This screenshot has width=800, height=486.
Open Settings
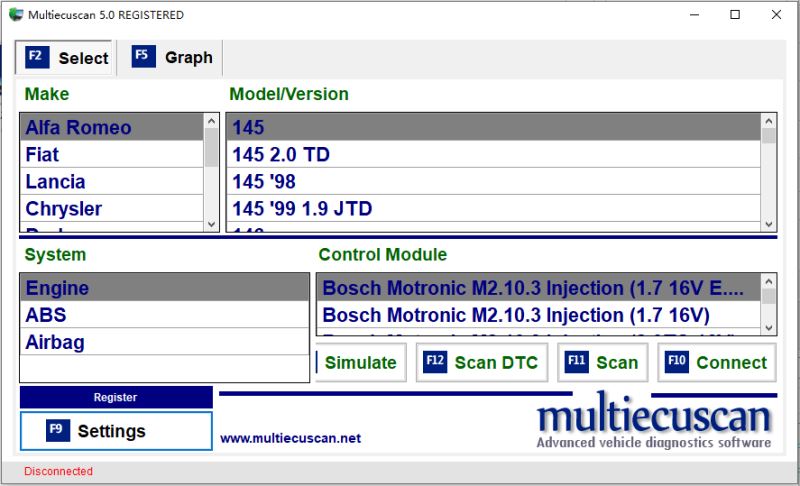pyautogui.click(x=116, y=431)
